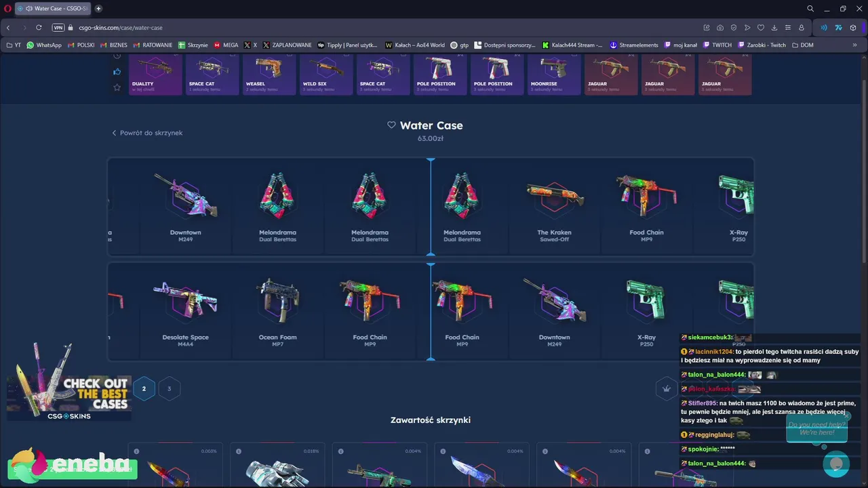868x488 pixels.
Task: Open info icon on 0.003% item card
Action: pyautogui.click(x=136, y=451)
